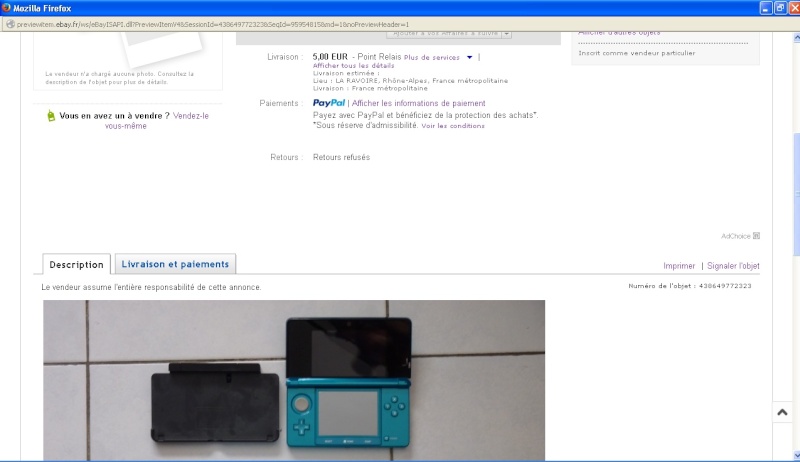Click 'Le vendeur assume l'entière responsabilité' text

[x=151, y=287]
